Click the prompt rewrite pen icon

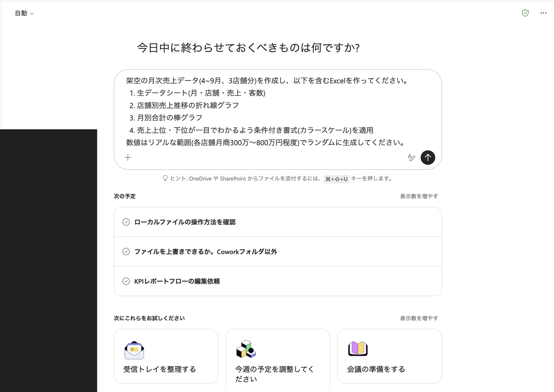(x=411, y=158)
